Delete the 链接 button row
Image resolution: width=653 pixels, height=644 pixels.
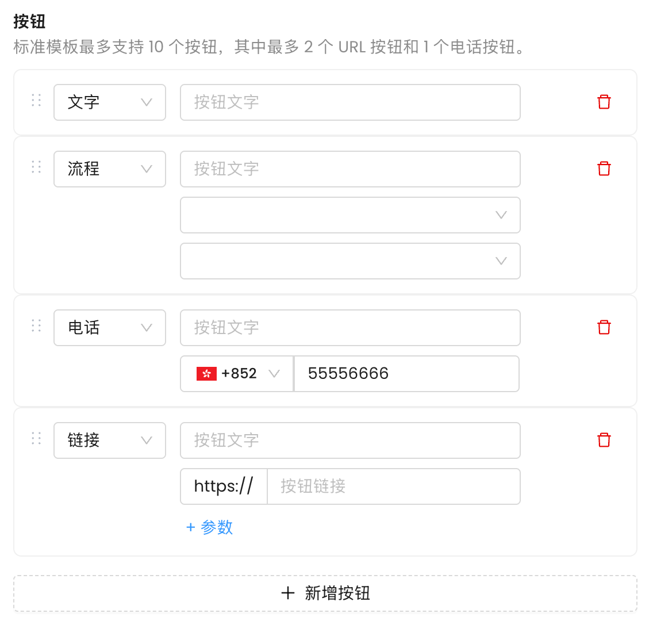point(604,440)
